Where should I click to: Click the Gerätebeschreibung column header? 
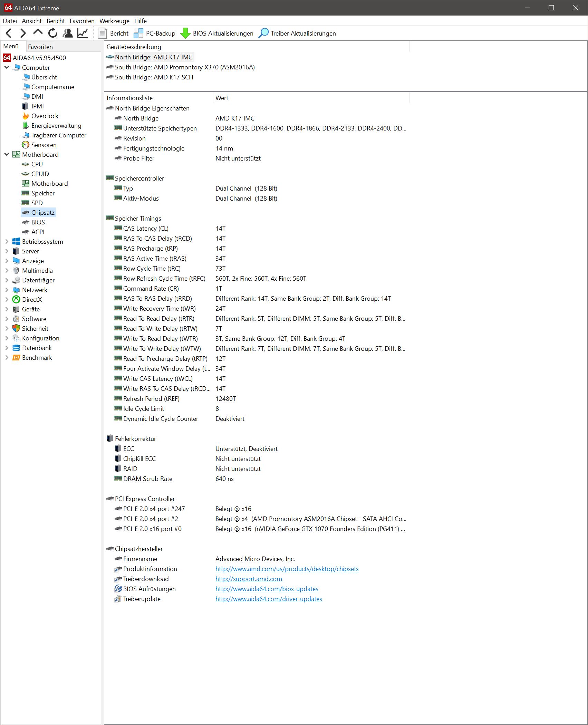tap(257, 47)
